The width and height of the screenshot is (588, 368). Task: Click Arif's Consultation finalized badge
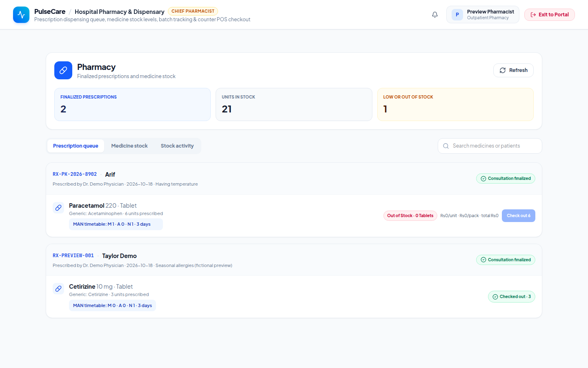506,179
